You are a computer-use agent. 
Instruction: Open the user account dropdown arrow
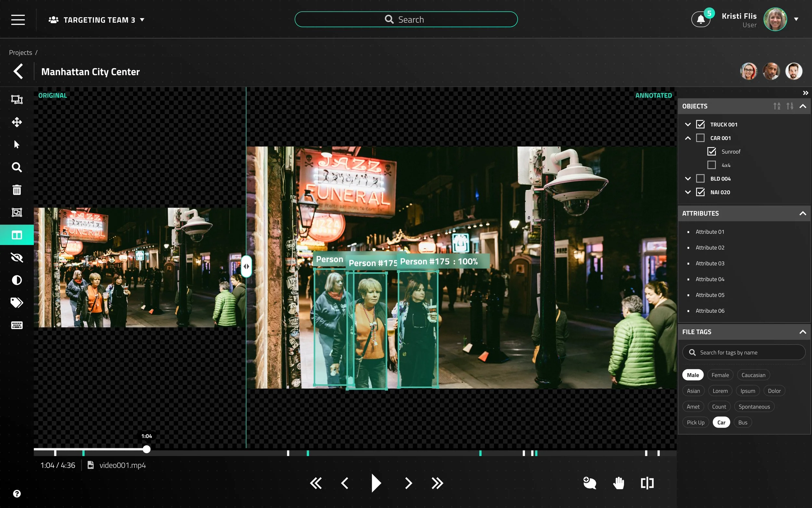(796, 19)
